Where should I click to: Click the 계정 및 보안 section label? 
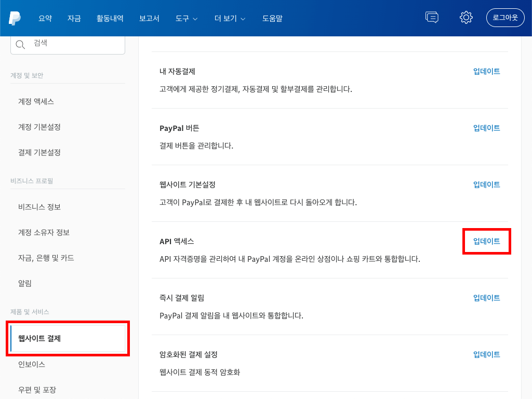click(x=27, y=75)
